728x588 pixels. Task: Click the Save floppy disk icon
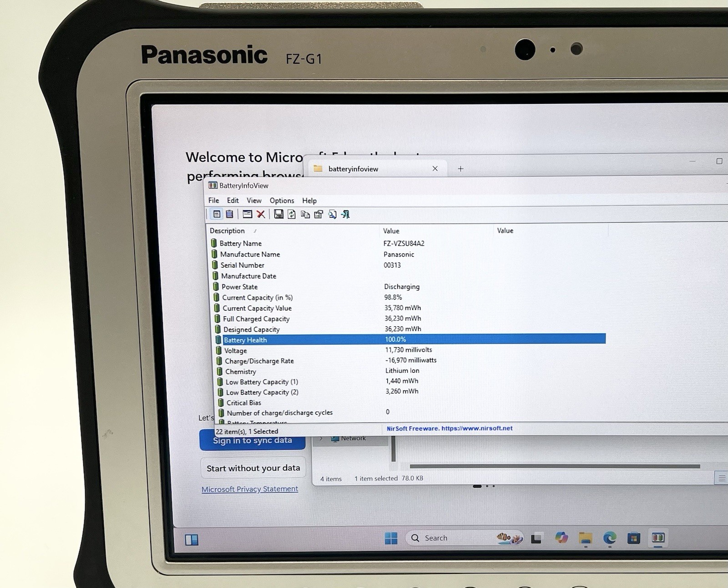(278, 214)
